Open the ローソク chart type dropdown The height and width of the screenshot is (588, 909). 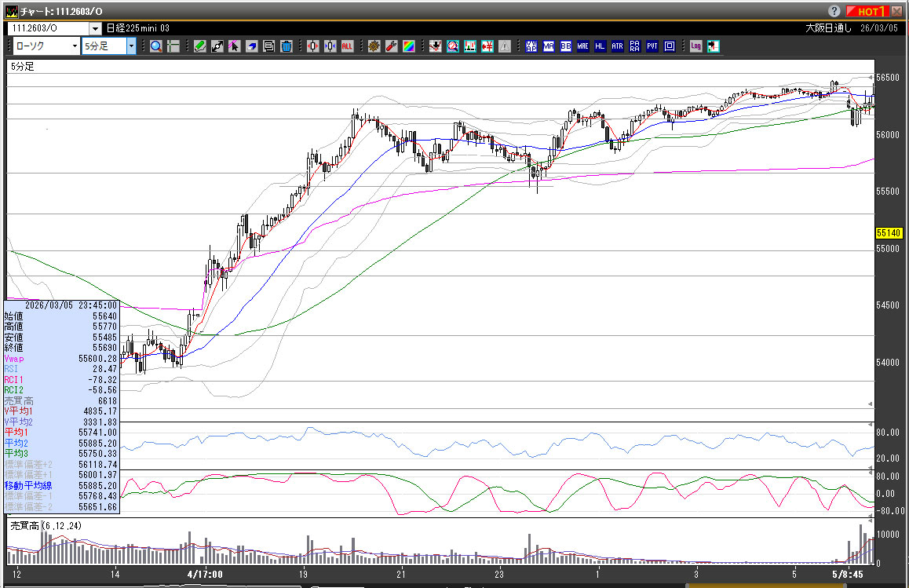[74, 46]
